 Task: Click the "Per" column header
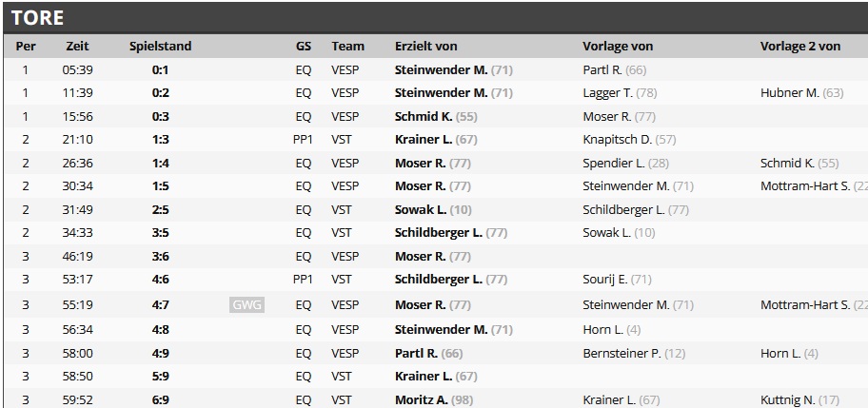(26, 46)
